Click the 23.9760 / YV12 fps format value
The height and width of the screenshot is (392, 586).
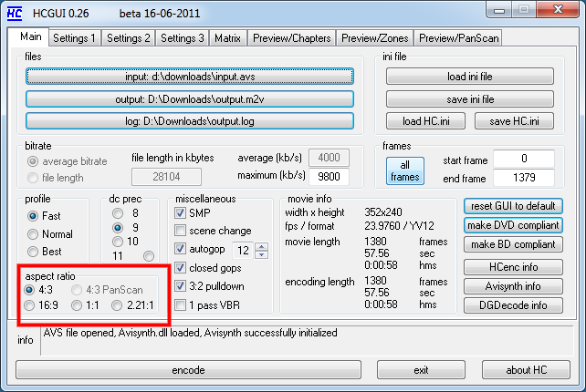tap(399, 226)
